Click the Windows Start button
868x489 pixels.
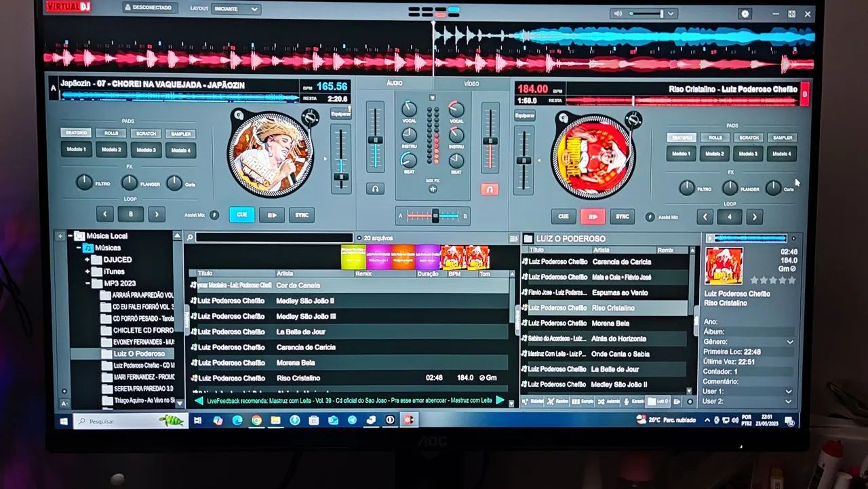pyautogui.click(x=64, y=421)
